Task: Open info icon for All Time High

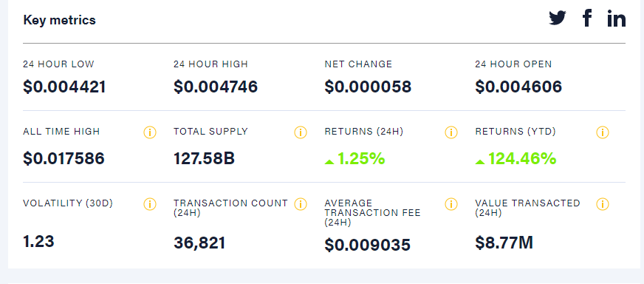Action: [x=150, y=132]
